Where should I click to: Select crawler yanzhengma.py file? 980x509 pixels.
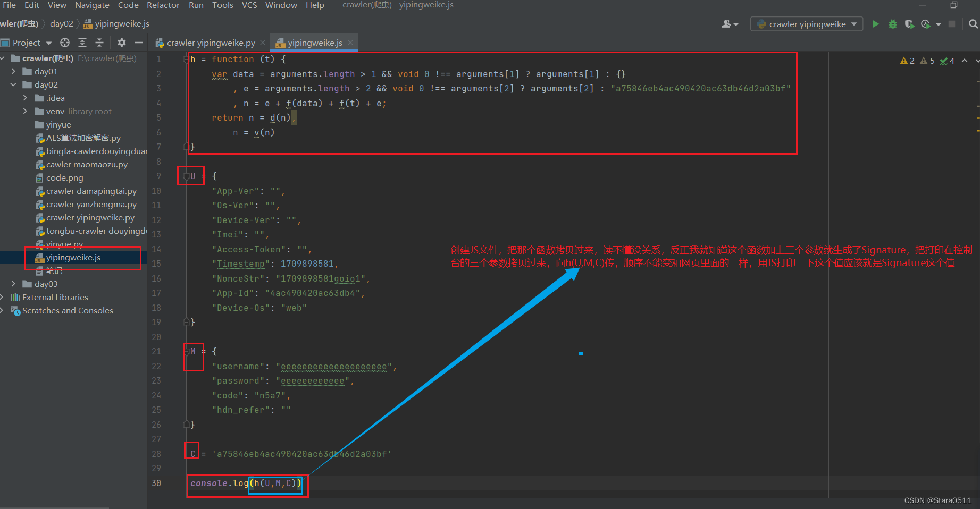click(91, 204)
